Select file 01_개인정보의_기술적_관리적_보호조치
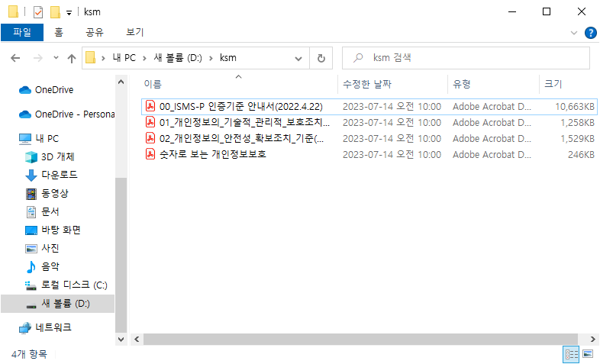 pos(369,123)
